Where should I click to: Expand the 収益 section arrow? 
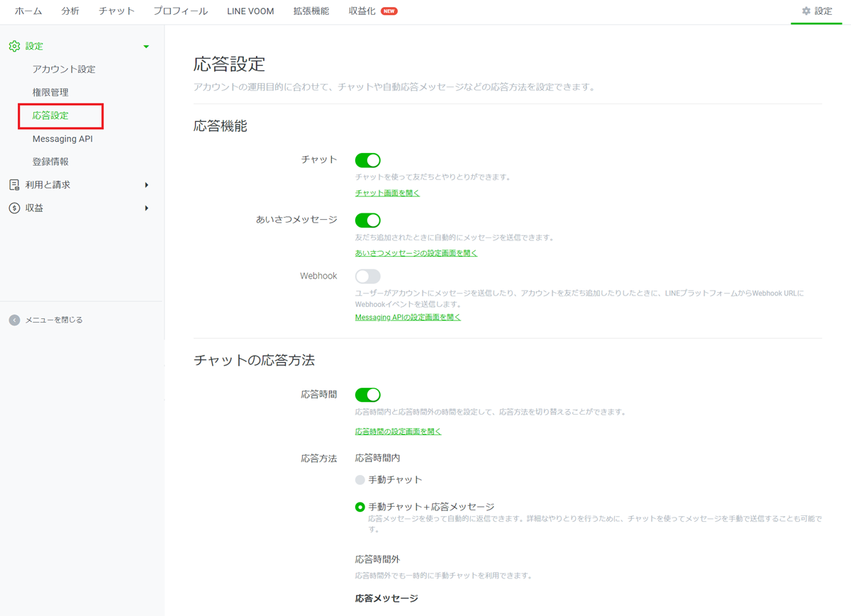(146, 208)
